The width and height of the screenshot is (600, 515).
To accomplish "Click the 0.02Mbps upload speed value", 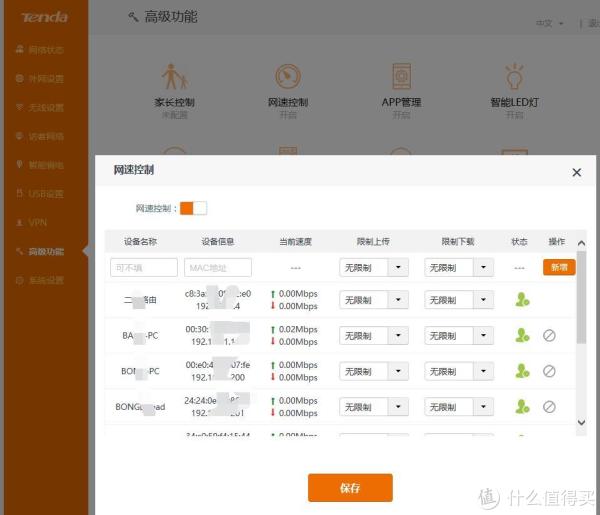I will pyautogui.click(x=298, y=329).
